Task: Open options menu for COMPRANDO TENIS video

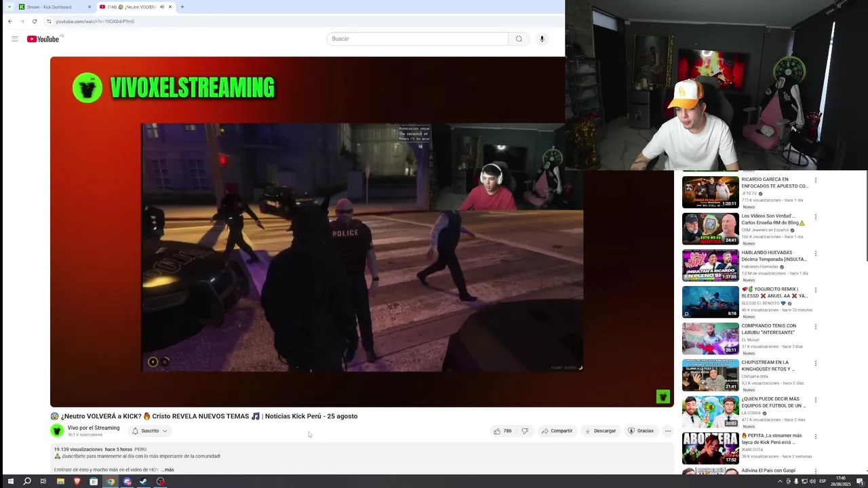Action: click(816, 327)
